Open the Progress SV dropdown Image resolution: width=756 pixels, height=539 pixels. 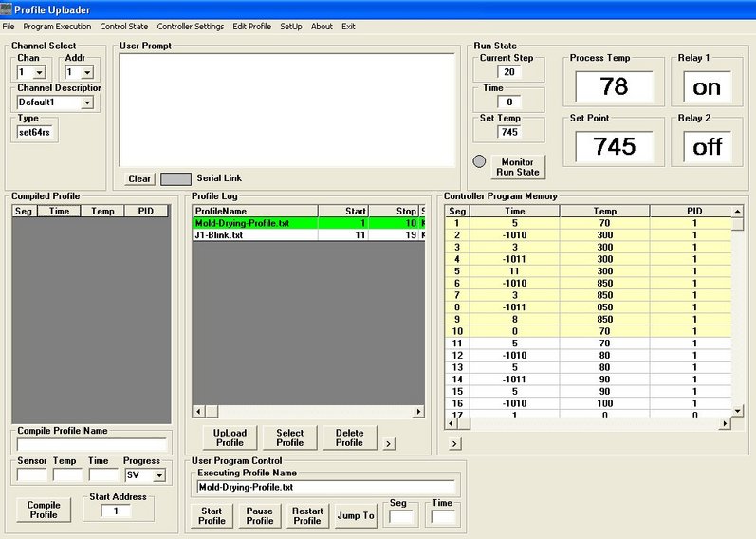[x=159, y=475]
